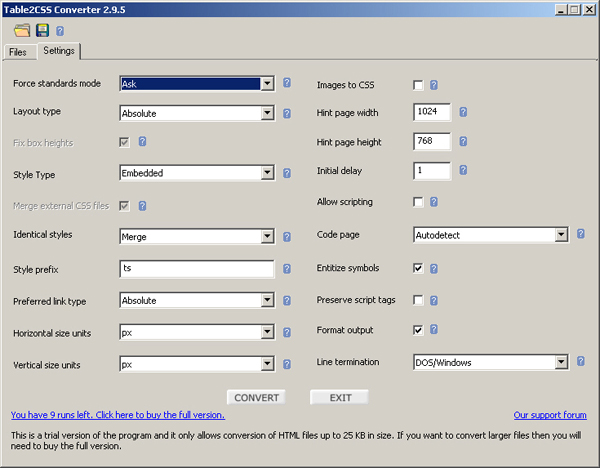
Task: Show help for Initial delay
Action: [463, 170]
